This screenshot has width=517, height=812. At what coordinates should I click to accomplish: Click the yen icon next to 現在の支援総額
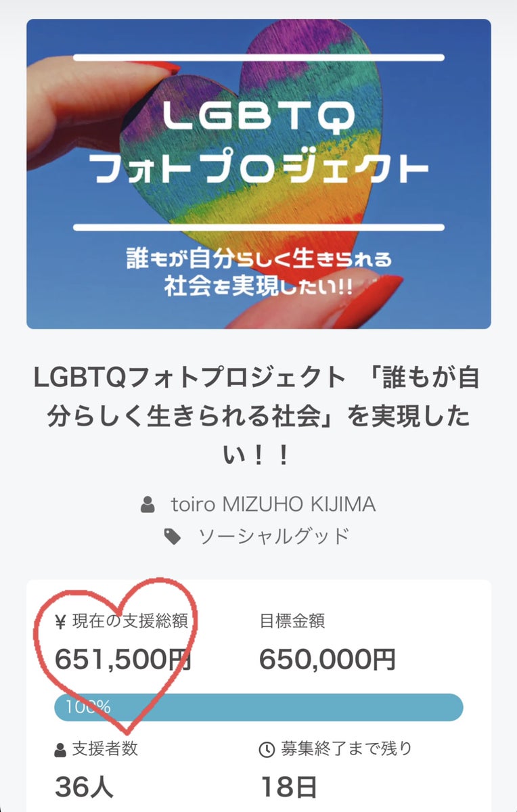(61, 621)
